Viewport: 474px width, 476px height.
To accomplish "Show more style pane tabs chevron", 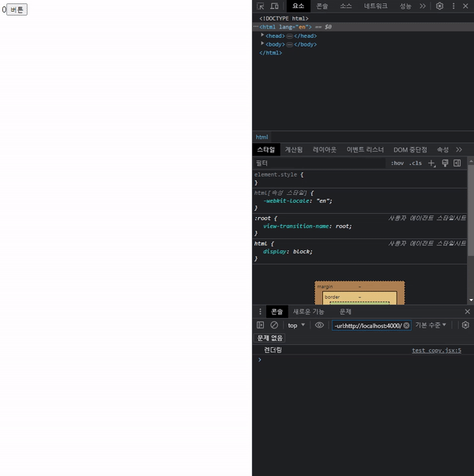I will point(459,150).
